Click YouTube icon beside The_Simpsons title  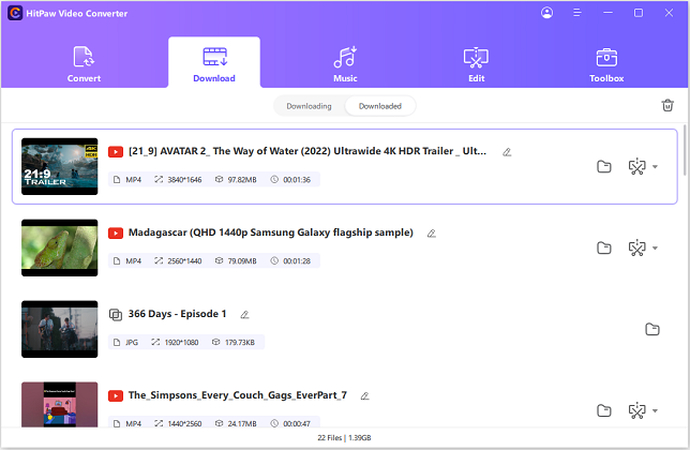tap(115, 396)
